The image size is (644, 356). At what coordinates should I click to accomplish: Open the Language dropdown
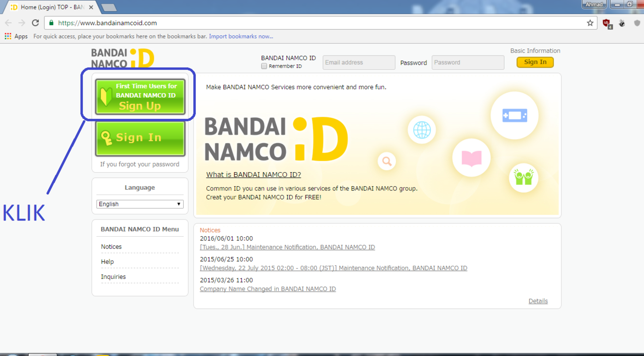point(140,204)
